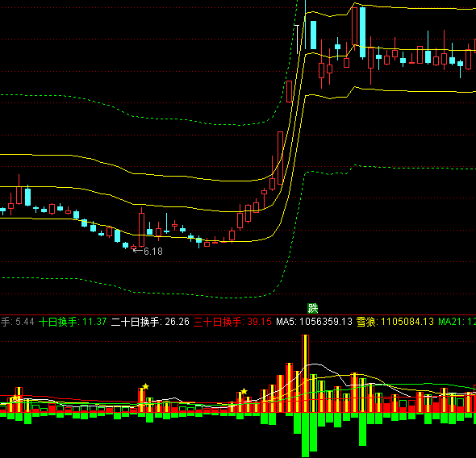Viewport: 476px width, 458px height.
Task: Select the 二十日换手 26.26 indicator label
Action: point(150,322)
